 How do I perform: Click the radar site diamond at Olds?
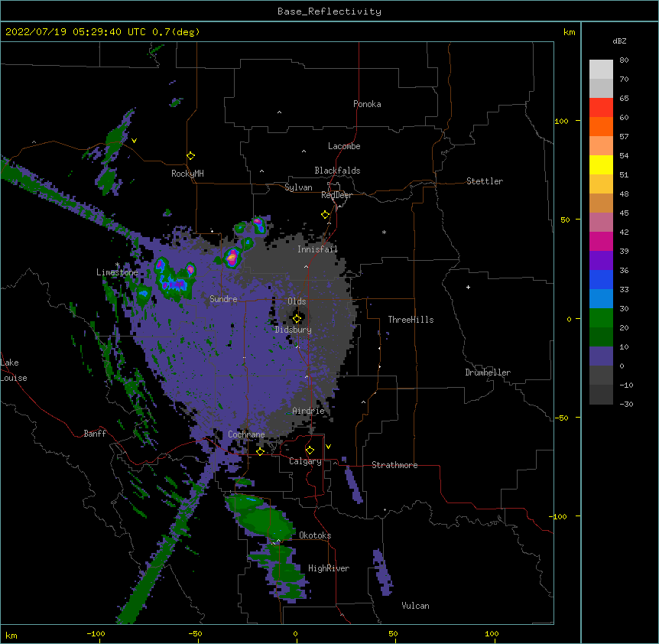(x=297, y=318)
